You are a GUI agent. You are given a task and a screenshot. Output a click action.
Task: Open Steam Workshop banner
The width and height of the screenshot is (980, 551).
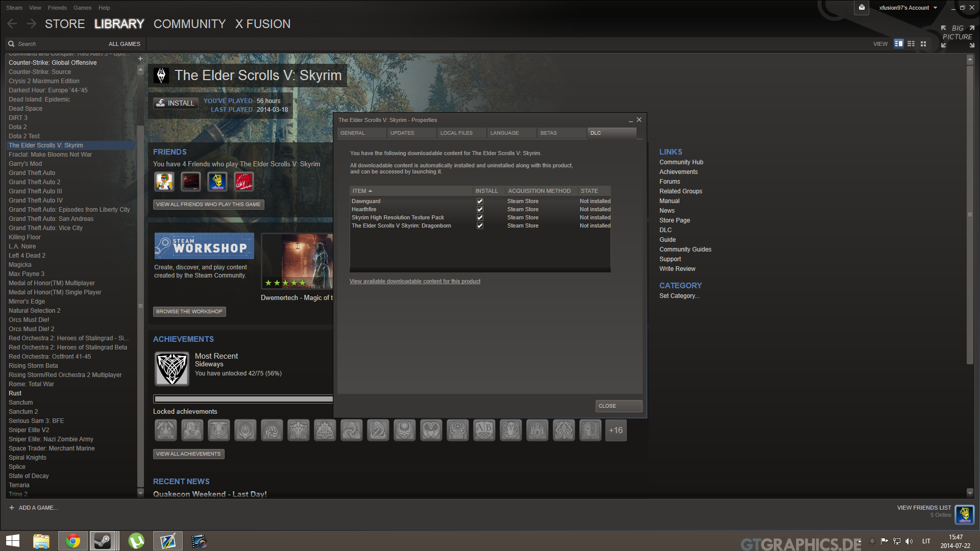(204, 246)
